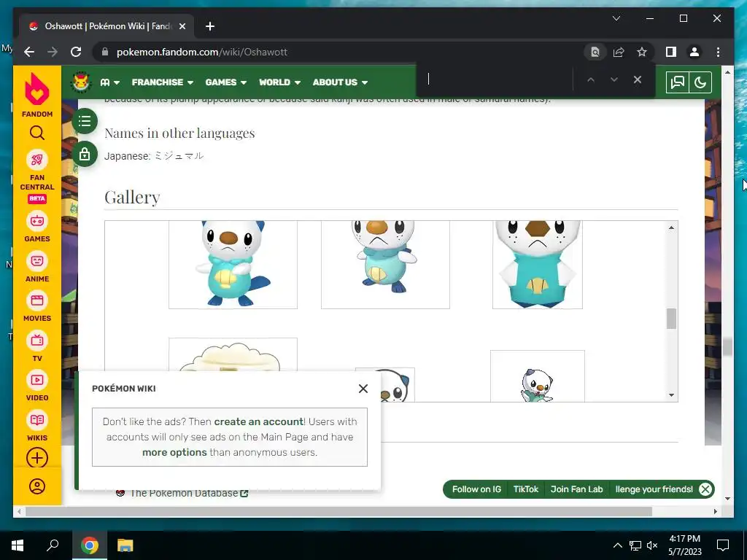
Task: Click the challenge your friends button
Action: point(654,489)
